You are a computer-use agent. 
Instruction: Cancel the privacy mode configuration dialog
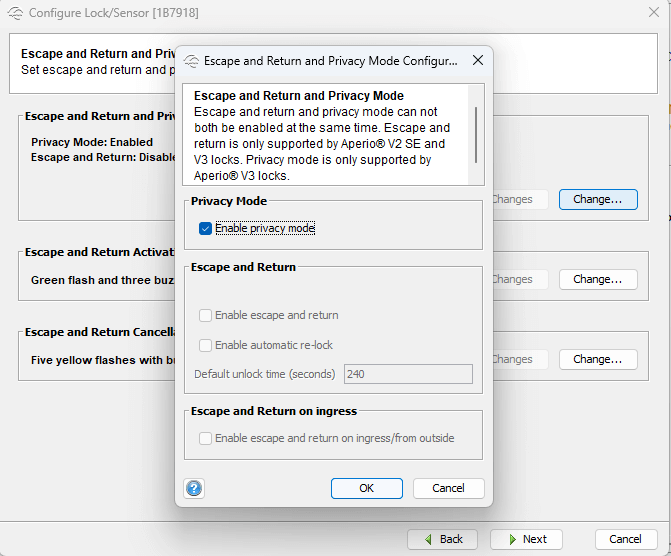click(x=448, y=488)
